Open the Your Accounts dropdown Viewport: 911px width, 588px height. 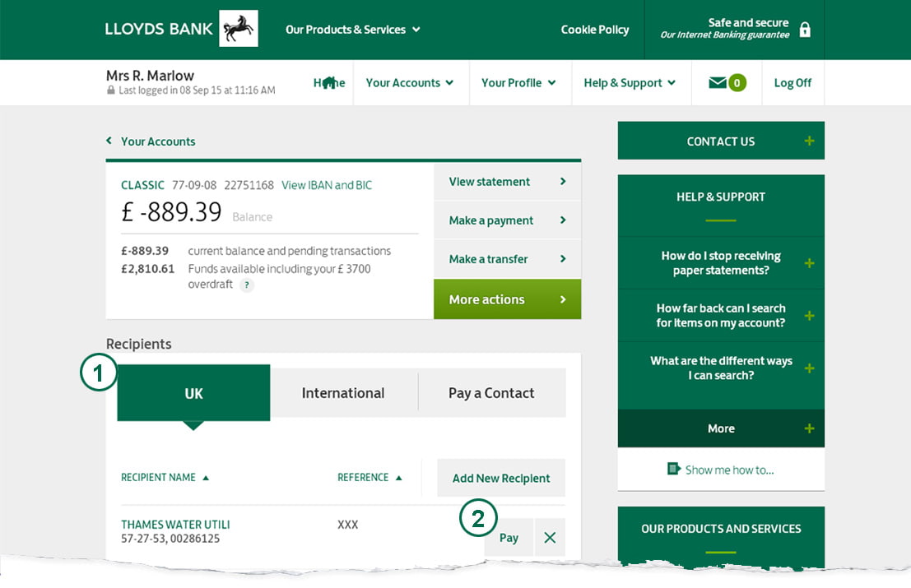tap(410, 82)
